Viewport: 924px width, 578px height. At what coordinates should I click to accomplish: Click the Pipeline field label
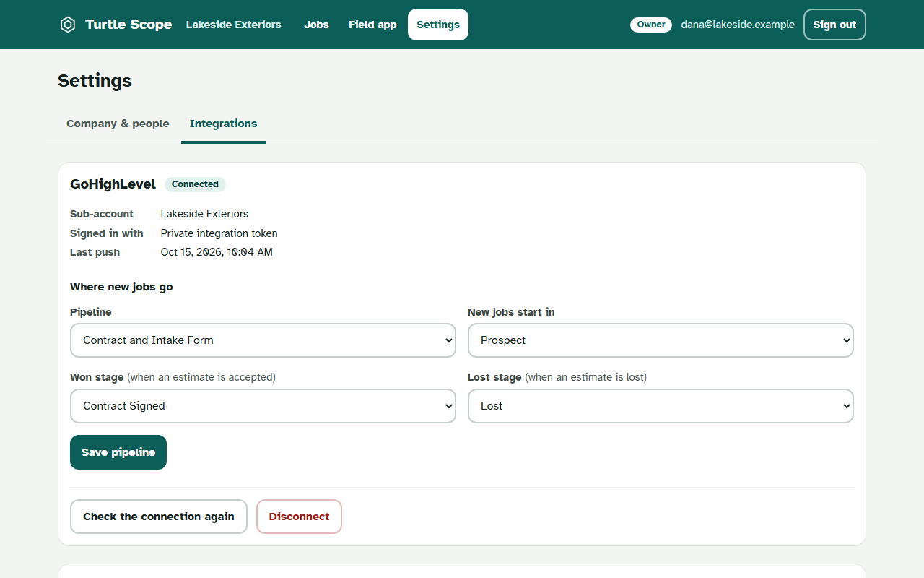[91, 312]
